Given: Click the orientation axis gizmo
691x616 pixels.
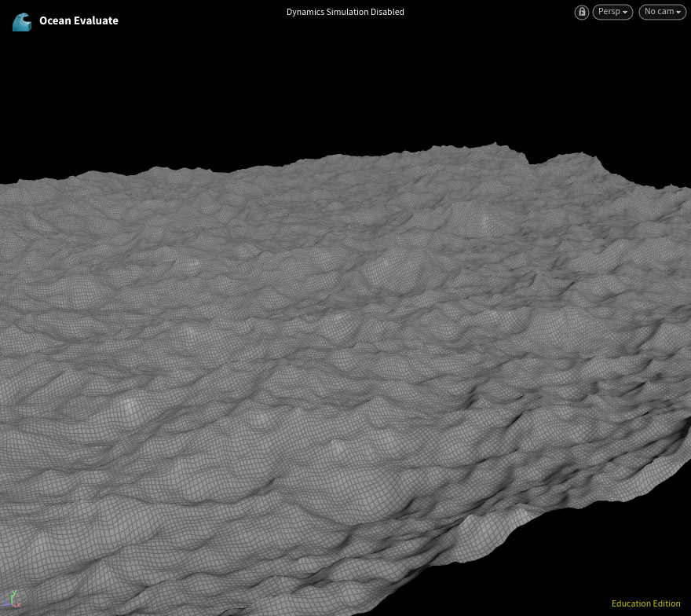Looking at the screenshot, I should [x=13, y=599].
